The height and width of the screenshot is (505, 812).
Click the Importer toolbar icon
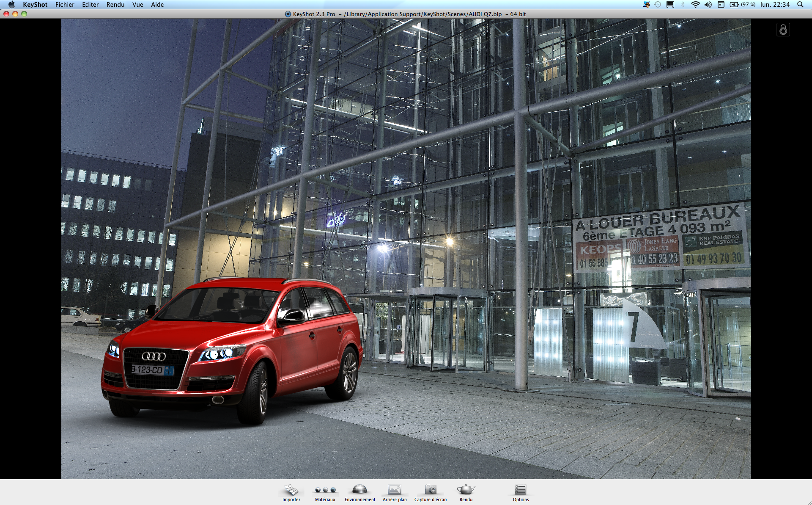coord(291,491)
